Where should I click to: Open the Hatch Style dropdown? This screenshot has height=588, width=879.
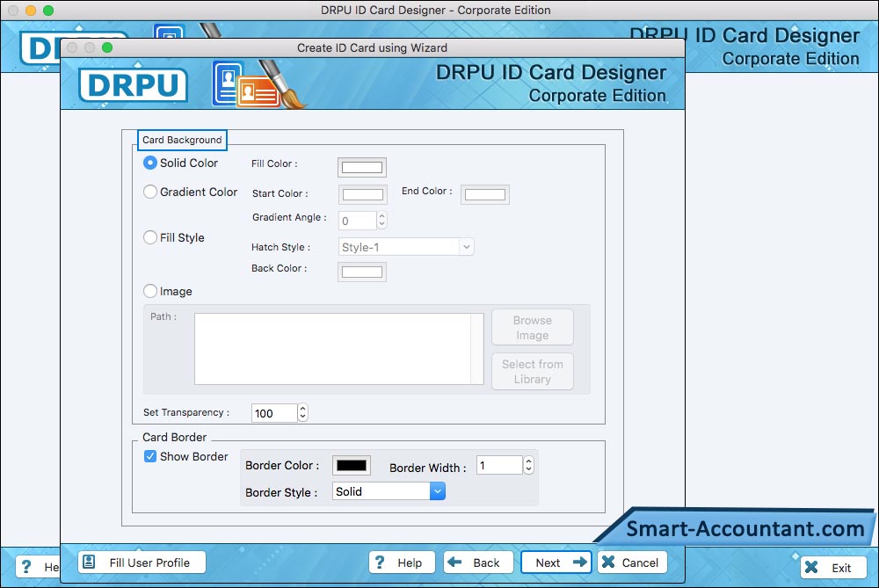tap(406, 247)
